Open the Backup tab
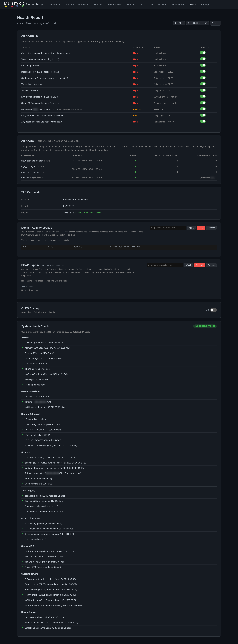The image size is (238, 644). tap(205, 4)
